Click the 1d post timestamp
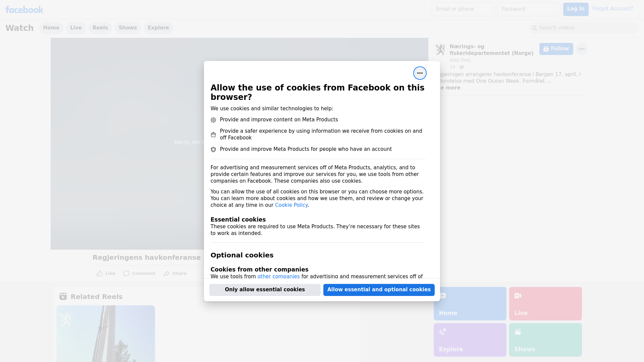 452,67
